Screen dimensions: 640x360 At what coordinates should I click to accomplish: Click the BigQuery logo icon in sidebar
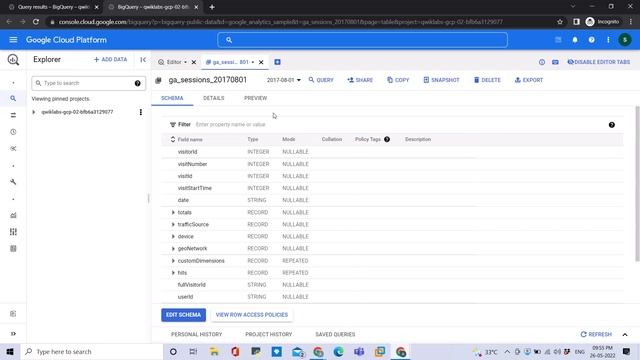pos(13,60)
